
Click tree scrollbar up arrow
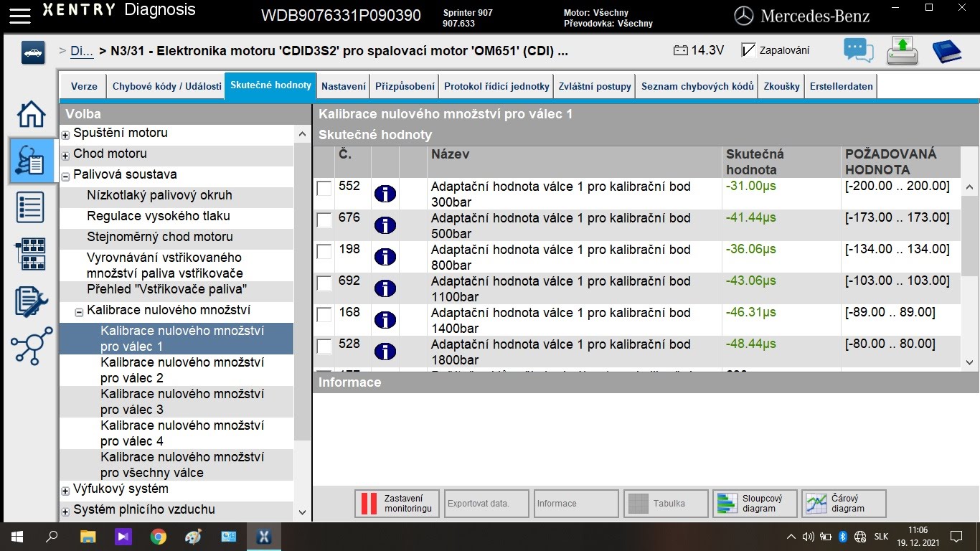302,133
